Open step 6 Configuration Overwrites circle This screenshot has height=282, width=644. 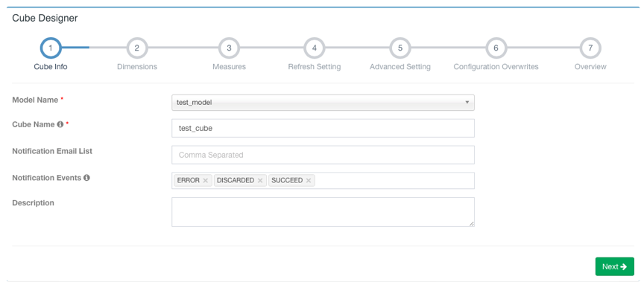[x=496, y=48]
